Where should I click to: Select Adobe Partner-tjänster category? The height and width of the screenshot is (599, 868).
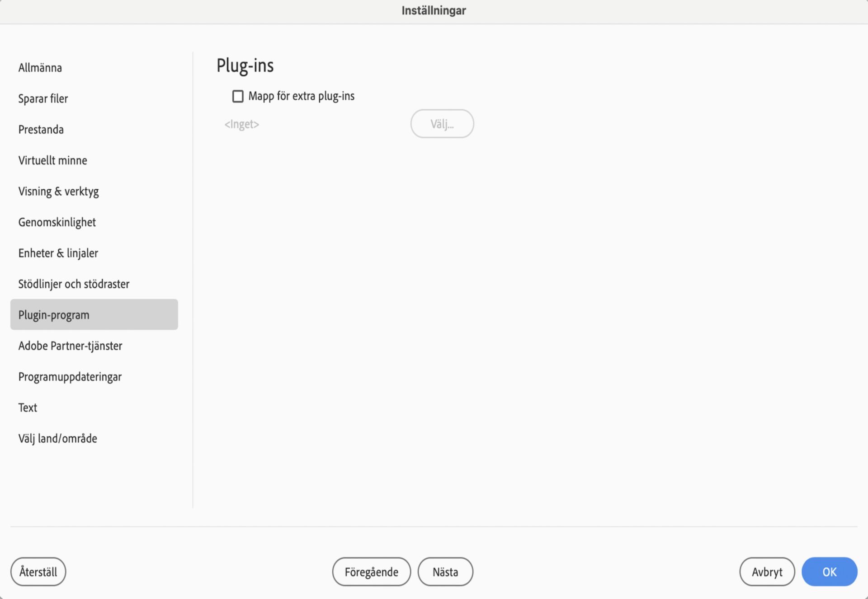click(70, 345)
